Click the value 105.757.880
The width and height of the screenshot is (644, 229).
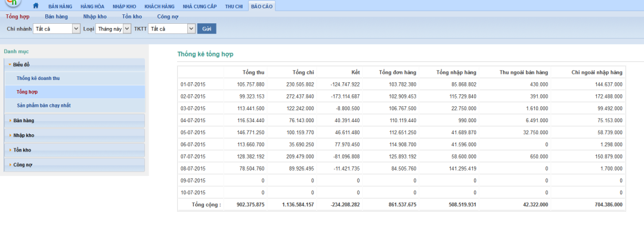(x=251, y=85)
